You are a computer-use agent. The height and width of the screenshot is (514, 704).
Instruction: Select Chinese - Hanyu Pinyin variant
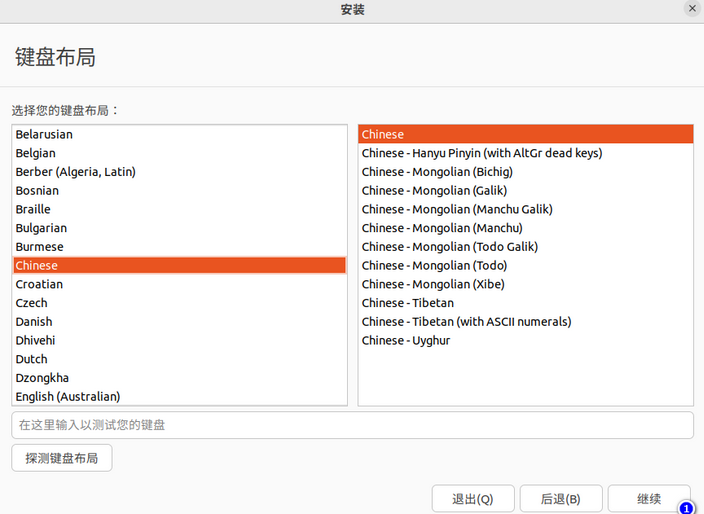482,153
